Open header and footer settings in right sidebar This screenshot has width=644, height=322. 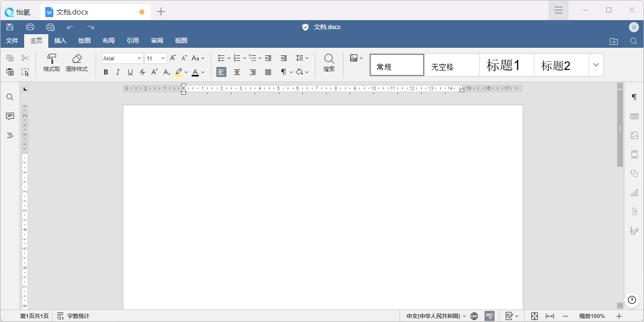[x=634, y=154]
